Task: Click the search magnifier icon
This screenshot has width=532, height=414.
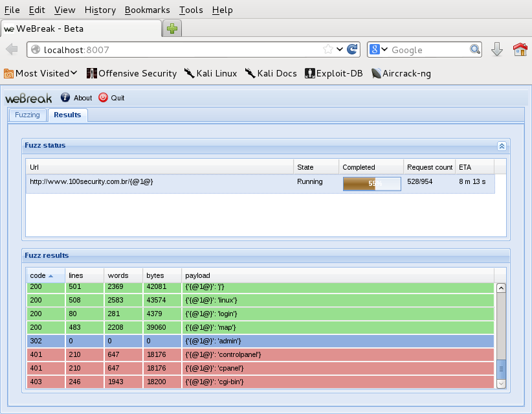Action: pos(475,50)
